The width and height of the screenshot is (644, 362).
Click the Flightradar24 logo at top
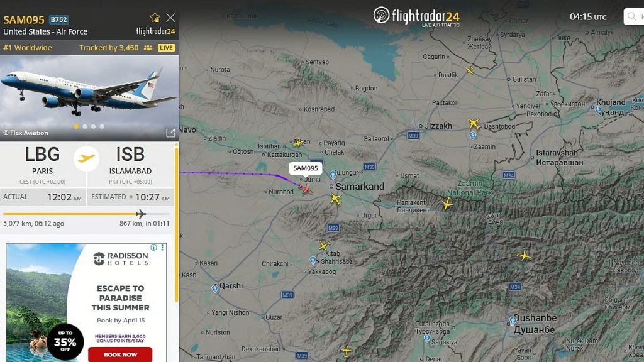pos(416,16)
